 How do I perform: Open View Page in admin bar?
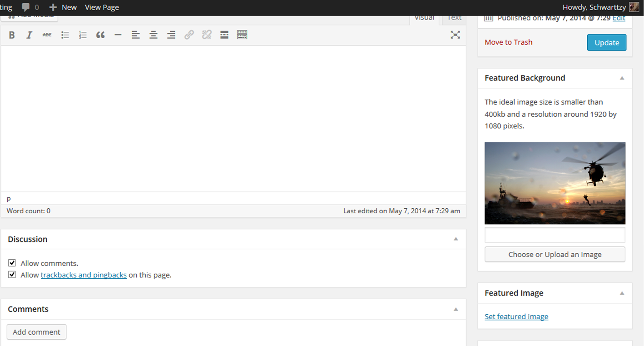coord(102,7)
